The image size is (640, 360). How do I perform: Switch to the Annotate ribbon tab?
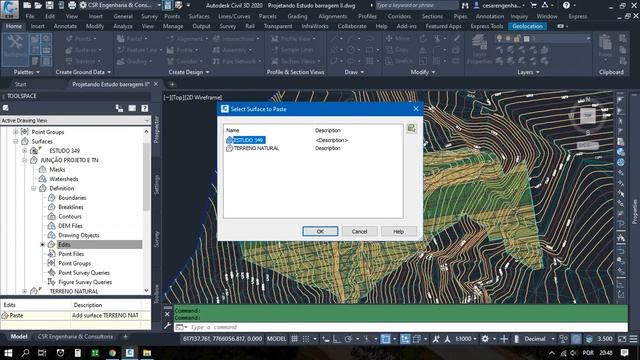(65, 26)
